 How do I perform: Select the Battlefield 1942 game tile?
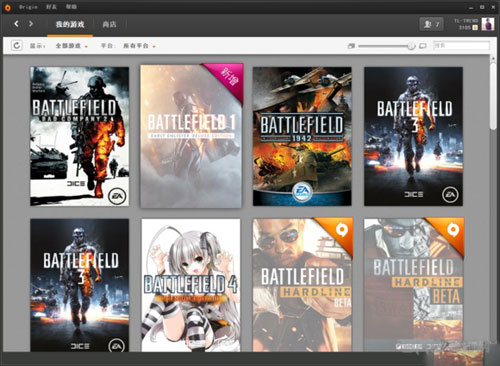[x=302, y=136]
